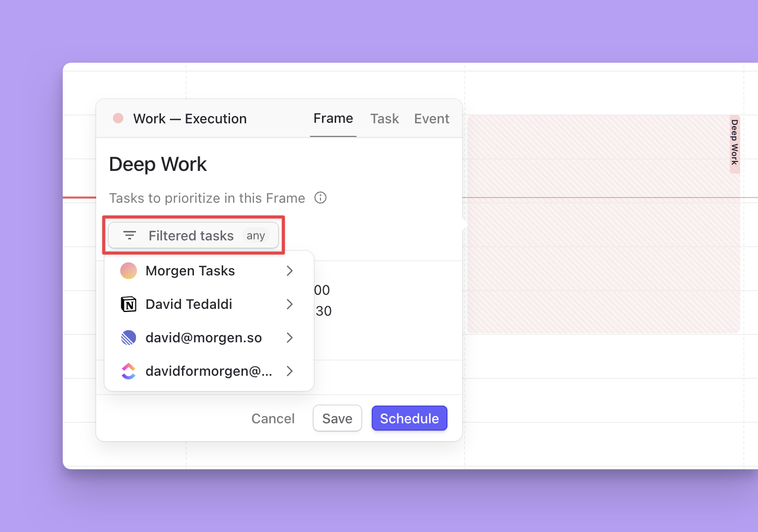The image size is (758, 532).
Task: Click the striped Deep Work frame block
Action: (x=603, y=224)
